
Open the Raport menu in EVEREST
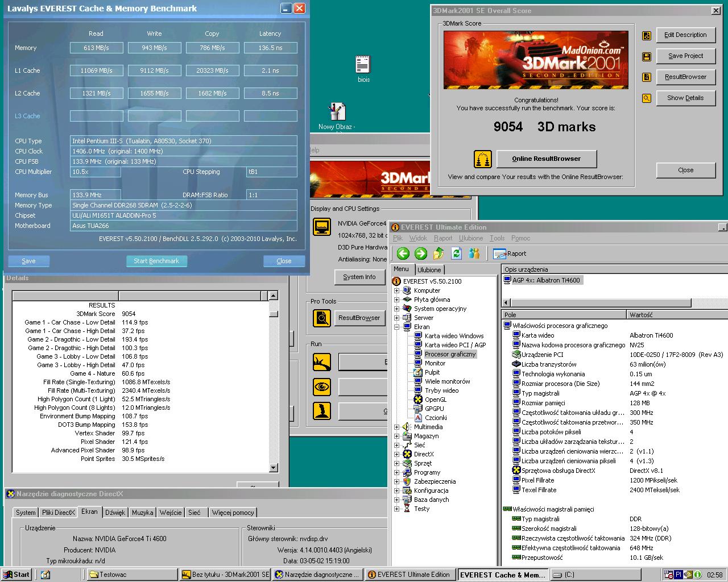(x=443, y=238)
